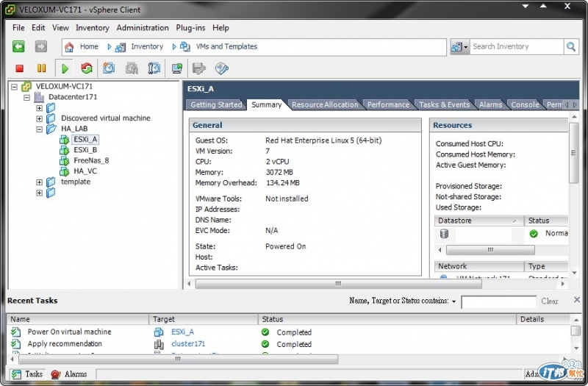Click the datastore icon in Resources
588x386 pixels.
pyautogui.click(x=444, y=234)
